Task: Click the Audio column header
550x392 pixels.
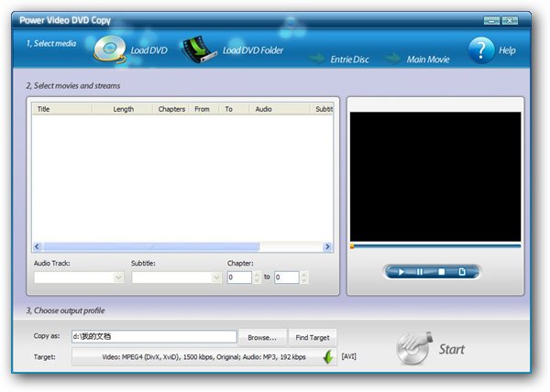Action: (280, 109)
